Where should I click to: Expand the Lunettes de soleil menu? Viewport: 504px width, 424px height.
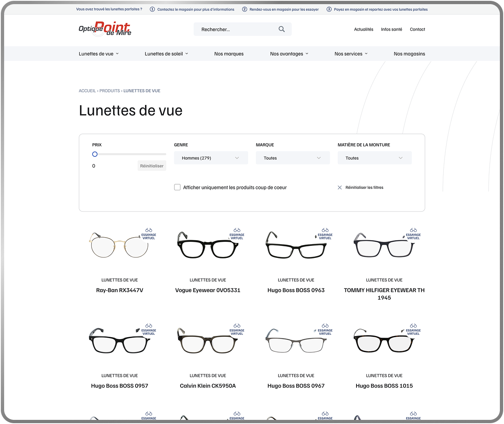[x=166, y=54]
